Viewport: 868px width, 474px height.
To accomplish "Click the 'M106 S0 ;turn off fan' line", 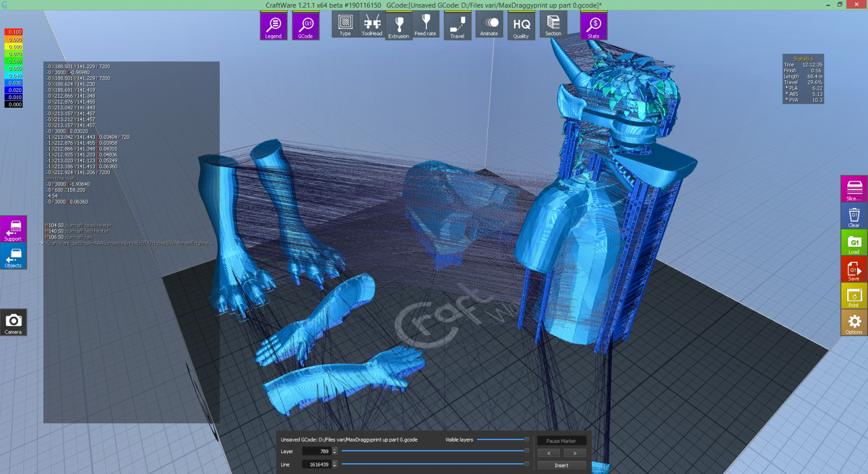I will coord(68,237).
